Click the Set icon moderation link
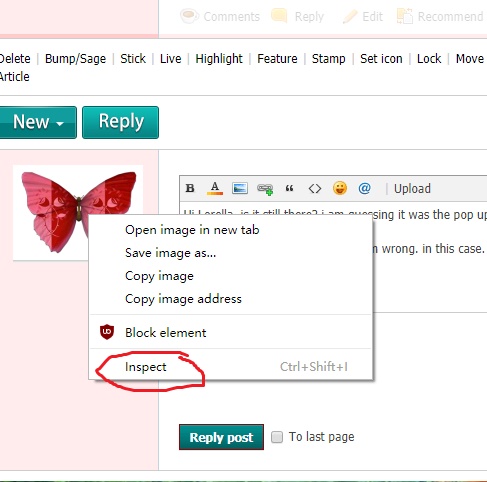This screenshot has height=482, width=487. coord(381,59)
